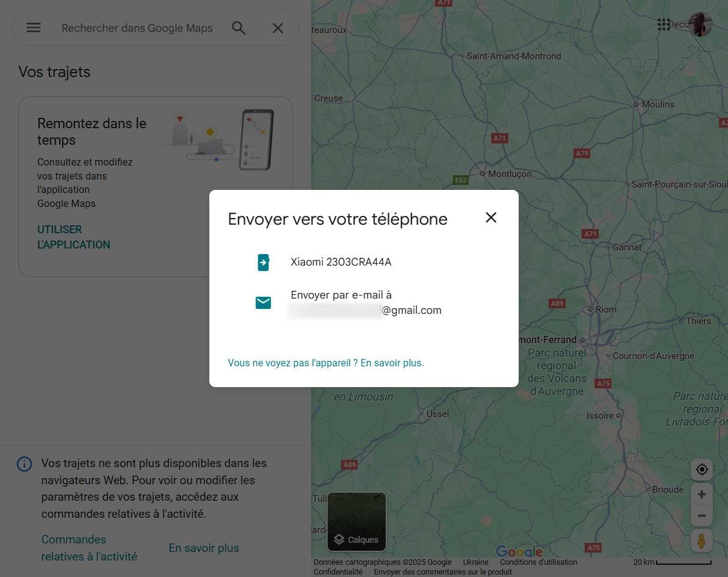Click the E62 road shield

click(460, 180)
